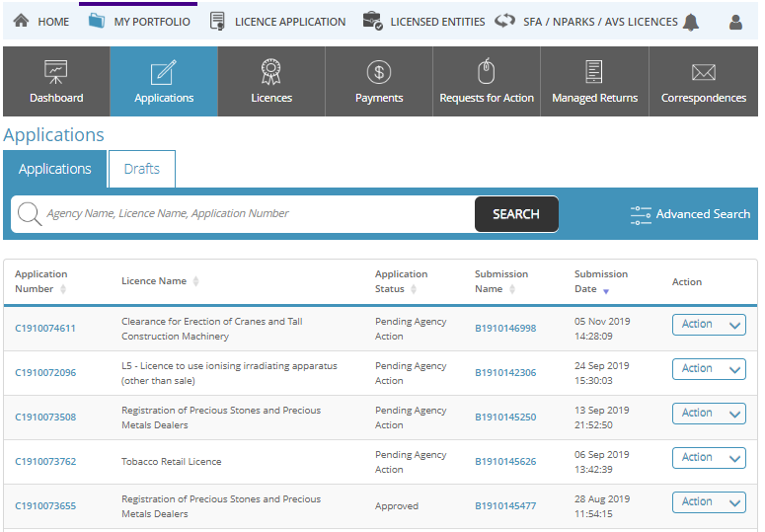Open the user profile icon
This screenshot has width=765, height=532.
(x=735, y=22)
